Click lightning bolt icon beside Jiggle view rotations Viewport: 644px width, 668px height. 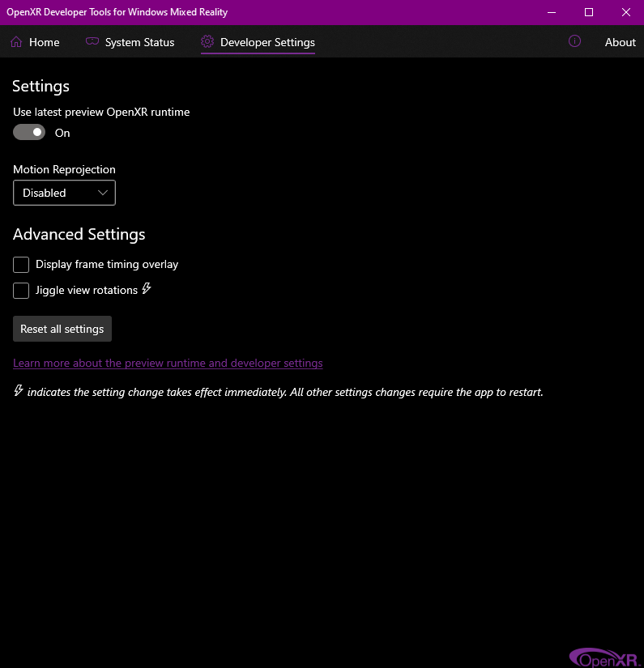147,288
